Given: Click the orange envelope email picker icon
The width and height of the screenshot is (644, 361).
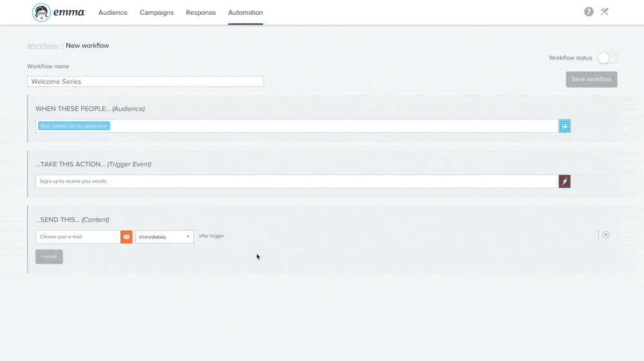Looking at the screenshot, I should point(126,237).
